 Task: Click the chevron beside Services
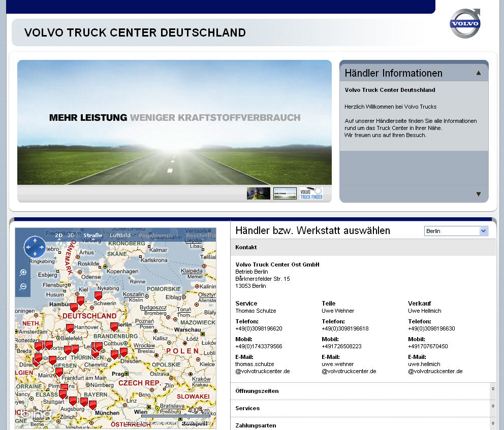click(x=493, y=406)
